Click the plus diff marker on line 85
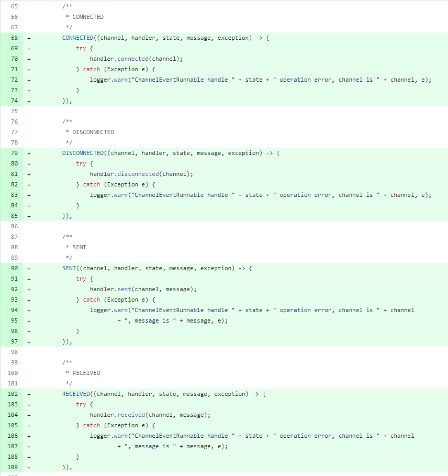The width and height of the screenshot is (448, 476). click(29, 216)
